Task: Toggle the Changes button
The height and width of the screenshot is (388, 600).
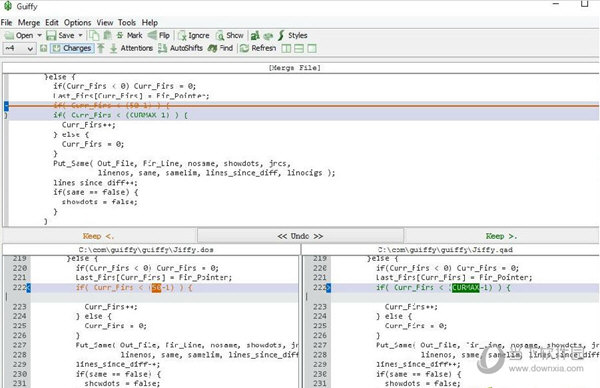Action: pos(72,48)
